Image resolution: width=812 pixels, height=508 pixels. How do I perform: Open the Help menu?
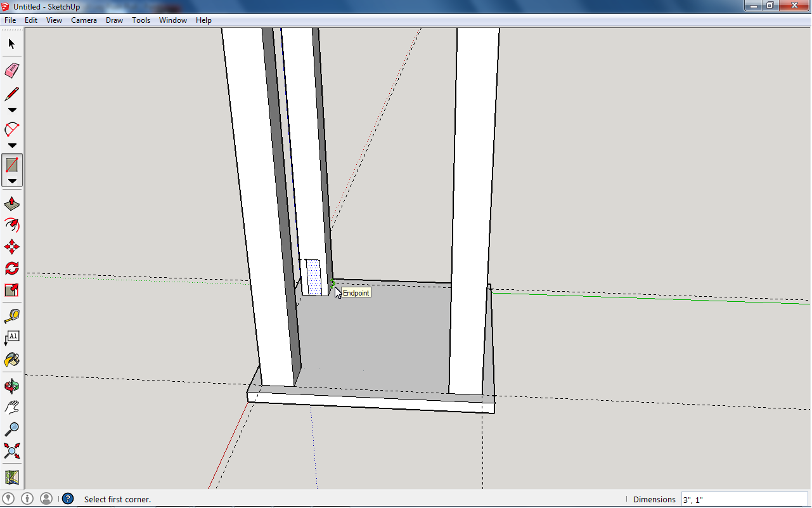203,20
